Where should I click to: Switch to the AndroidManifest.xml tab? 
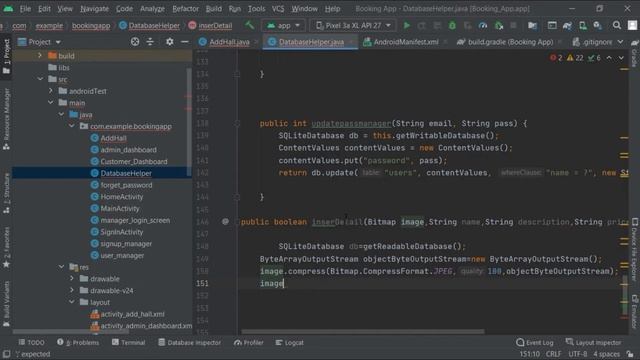(x=405, y=42)
